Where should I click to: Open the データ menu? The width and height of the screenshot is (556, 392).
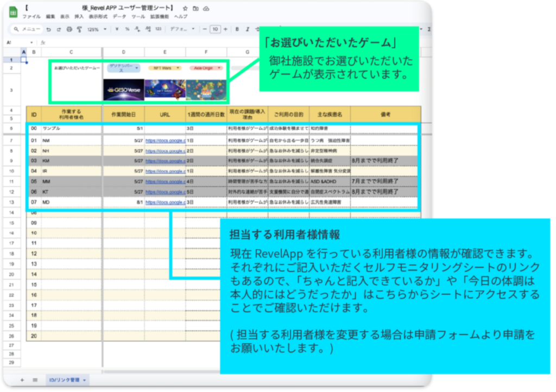pos(119,17)
